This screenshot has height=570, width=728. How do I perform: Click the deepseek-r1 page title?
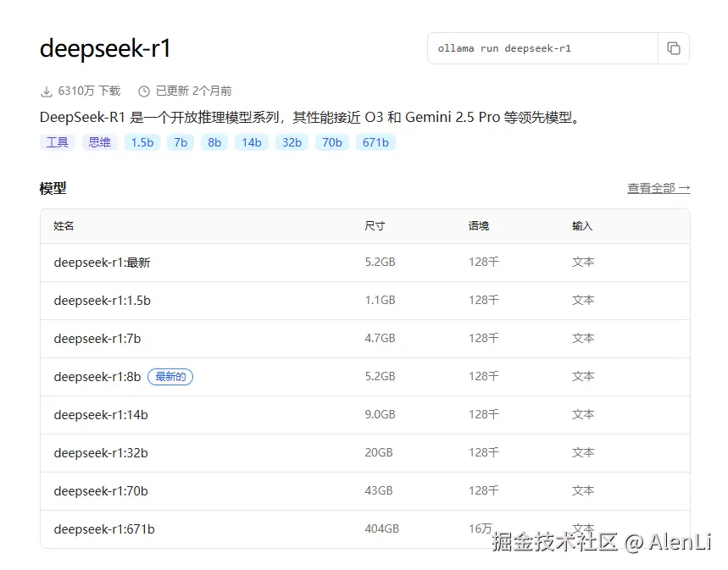click(x=105, y=49)
